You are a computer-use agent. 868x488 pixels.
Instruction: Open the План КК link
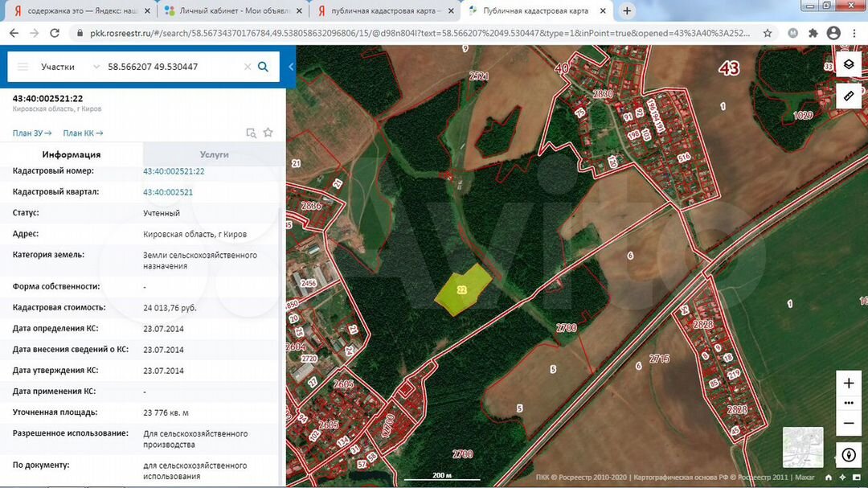[83, 133]
